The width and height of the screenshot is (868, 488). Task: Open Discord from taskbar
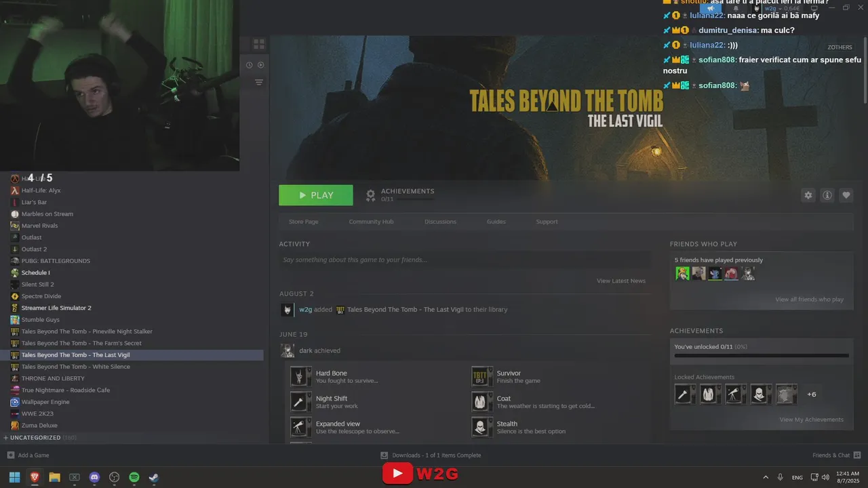point(94,477)
